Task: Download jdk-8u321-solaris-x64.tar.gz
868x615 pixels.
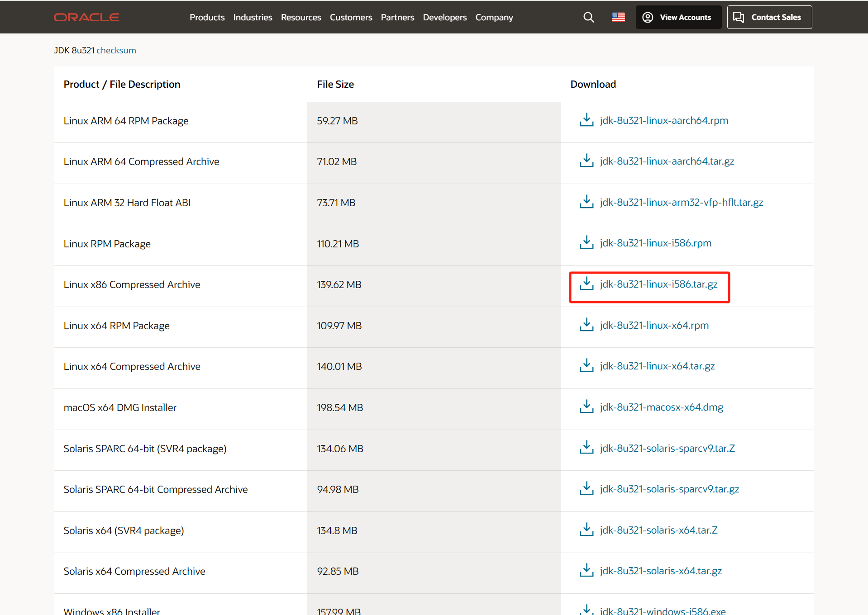Action: coord(661,571)
